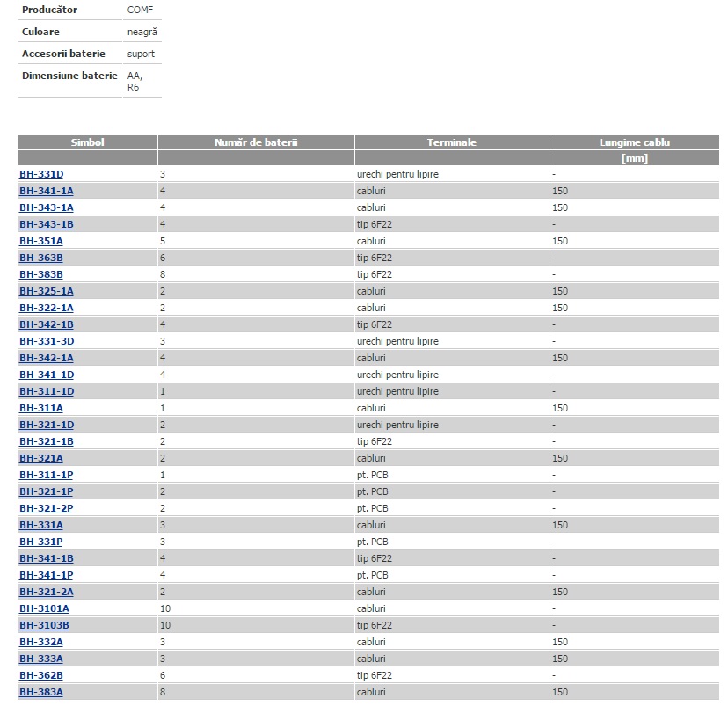This screenshot has height=706, width=728.
Task: Open the BH-341-1B product link
Action: point(47,558)
